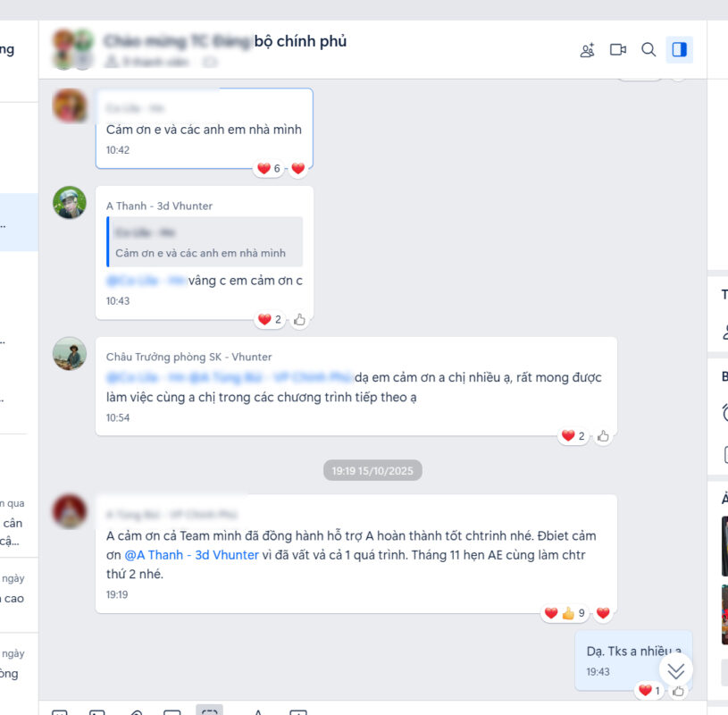Screen dimensions: 728x715
Task: View 9 reactions on the 19:19 message
Action: 565,613
